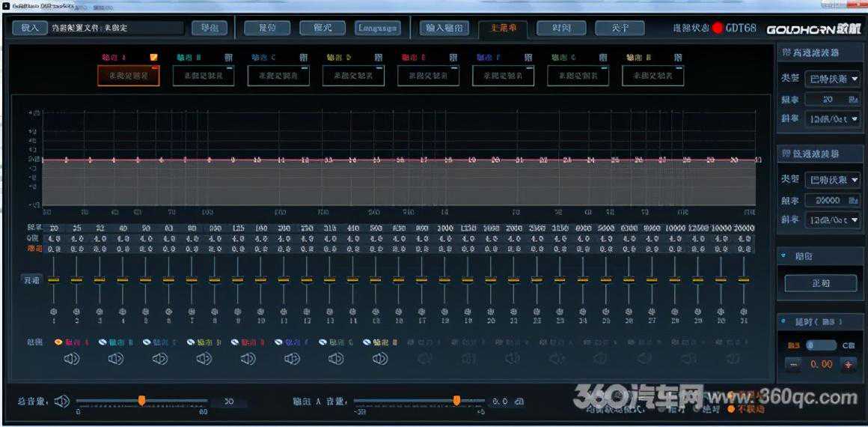Click the master volume slider handle

(141, 401)
